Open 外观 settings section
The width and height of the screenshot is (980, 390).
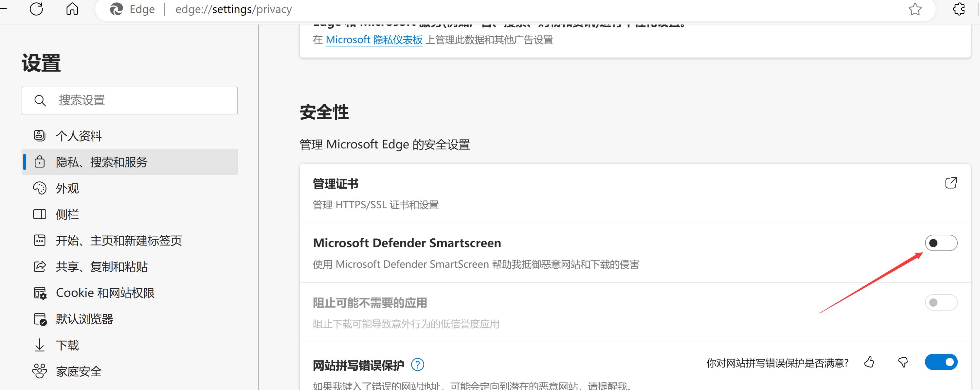click(130, 188)
